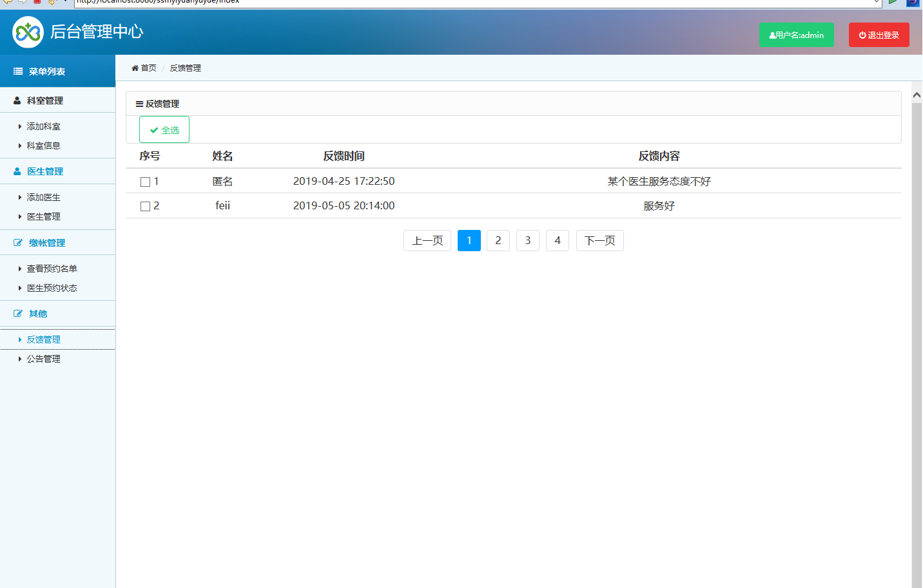This screenshot has height=588, width=923.
Task: Open the 查看预约名单 sidebar item
Action: click(x=52, y=269)
